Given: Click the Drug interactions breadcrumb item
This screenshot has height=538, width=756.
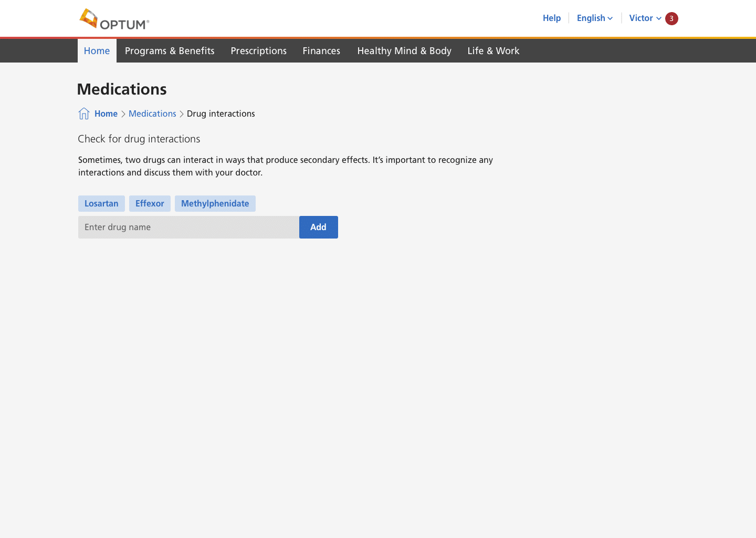Looking at the screenshot, I should coord(220,113).
